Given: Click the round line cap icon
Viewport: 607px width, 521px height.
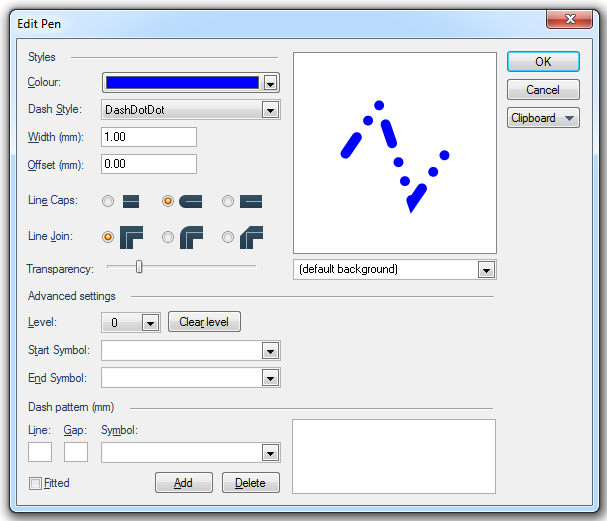Looking at the screenshot, I should tap(190, 201).
